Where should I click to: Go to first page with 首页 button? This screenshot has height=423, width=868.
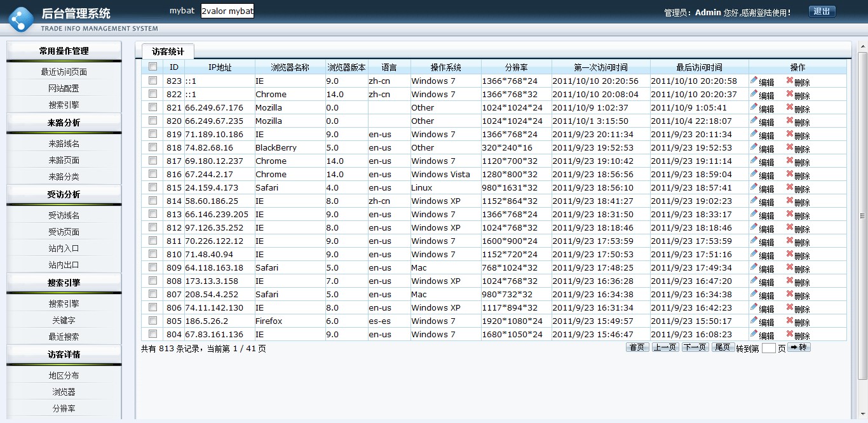coord(638,347)
